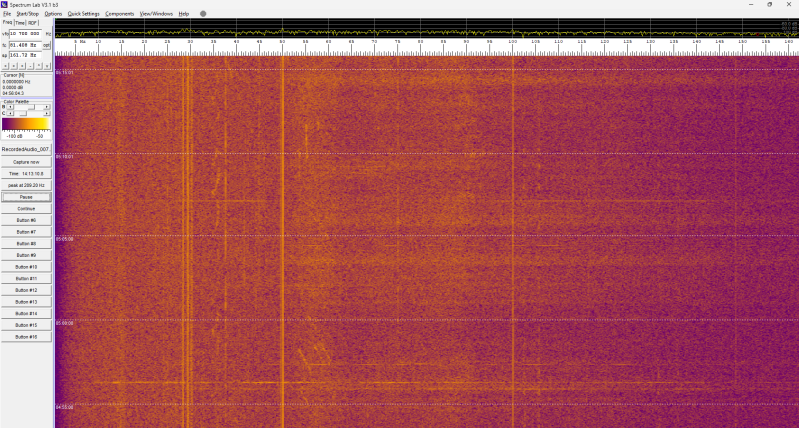Screen dimensions: 799x428
Task: Click the vfo frequency input field
Action: click(25, 34)
